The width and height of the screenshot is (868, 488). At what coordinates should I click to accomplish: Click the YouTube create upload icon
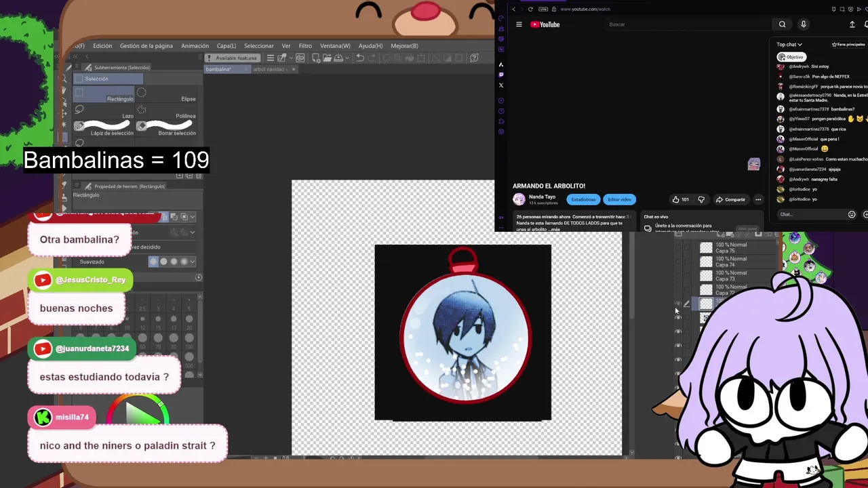click(852, 24)
